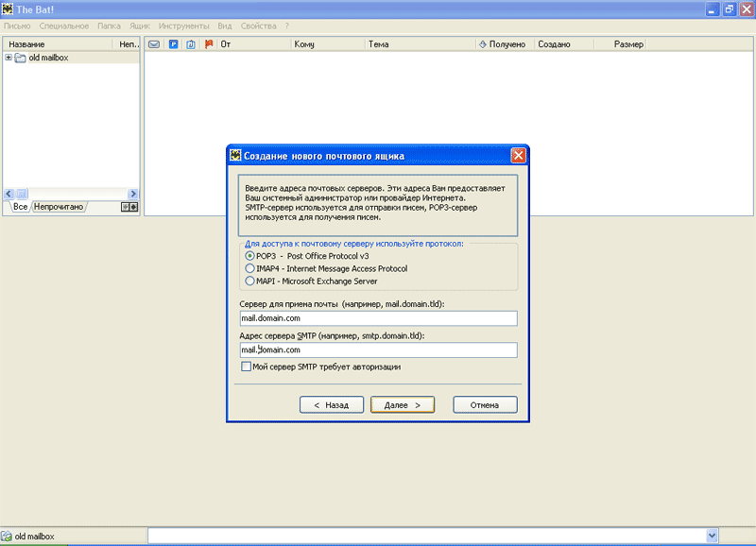Sort messages by От column

coord(254,44)
